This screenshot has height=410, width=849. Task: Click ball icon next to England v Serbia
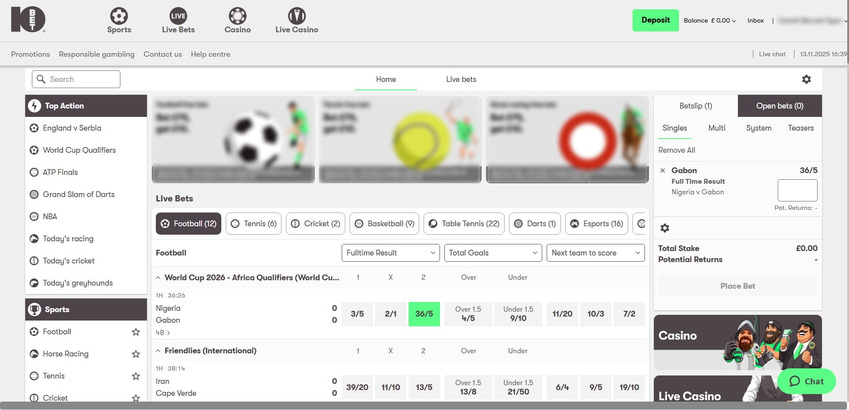34,128
